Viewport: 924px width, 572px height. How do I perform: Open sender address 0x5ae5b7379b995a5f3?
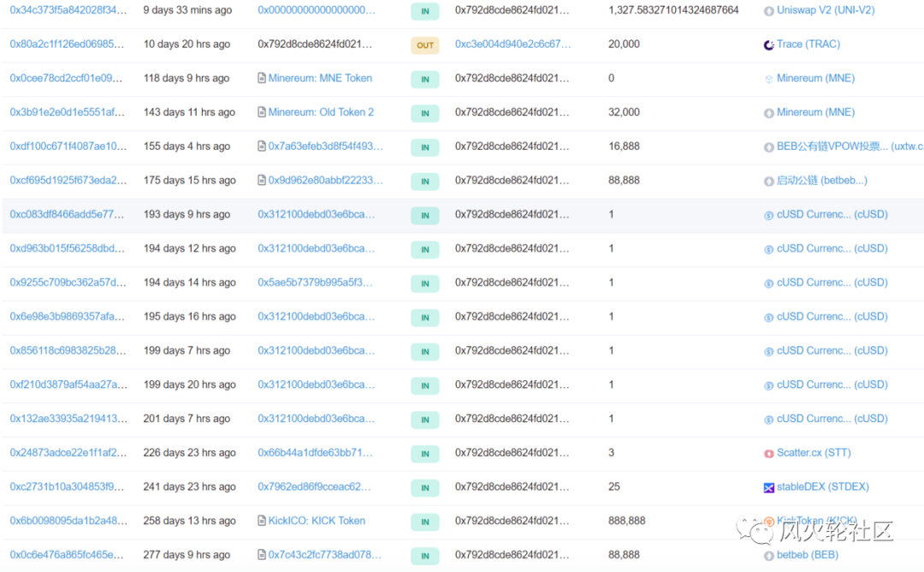point(315,283)
